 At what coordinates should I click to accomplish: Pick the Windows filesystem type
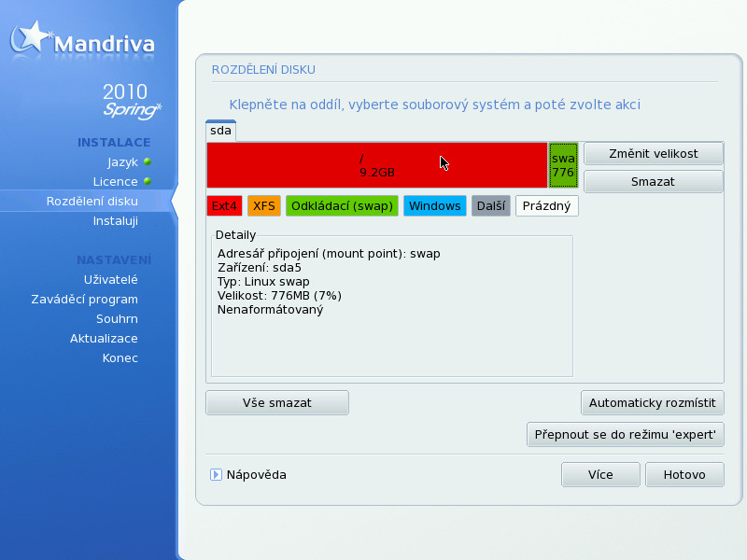(434, 205)
